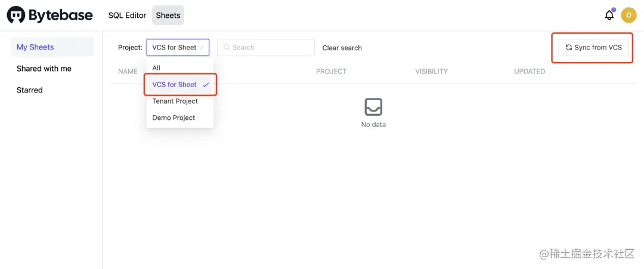Open the user avatar menu
The image size is (644, 269).
point(628,15)
